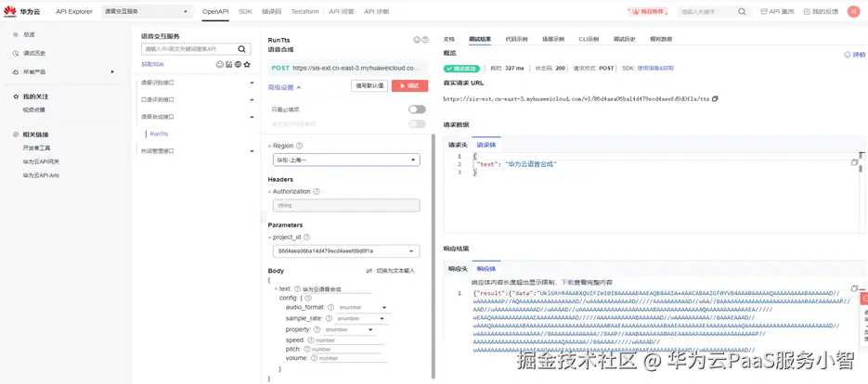Copy the request body content

[x=855, y=162]
